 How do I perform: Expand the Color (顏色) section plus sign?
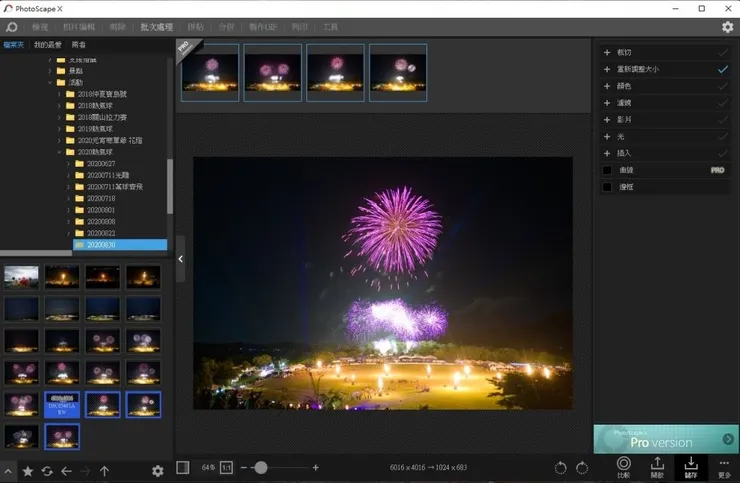[x=607, y=86]
